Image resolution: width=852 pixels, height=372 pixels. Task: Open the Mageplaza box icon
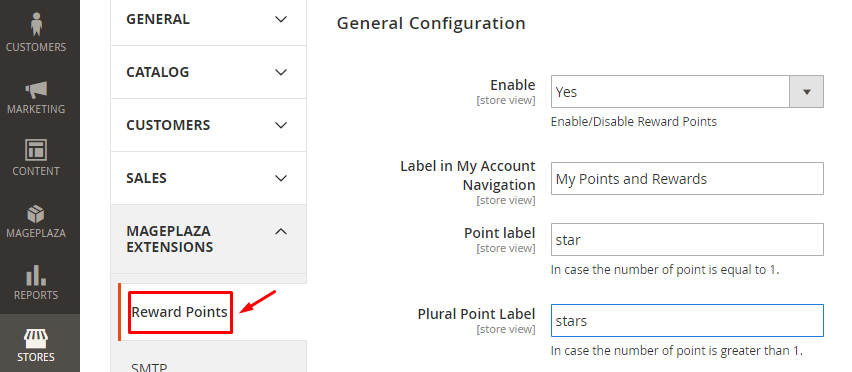[x=36, y=213]
